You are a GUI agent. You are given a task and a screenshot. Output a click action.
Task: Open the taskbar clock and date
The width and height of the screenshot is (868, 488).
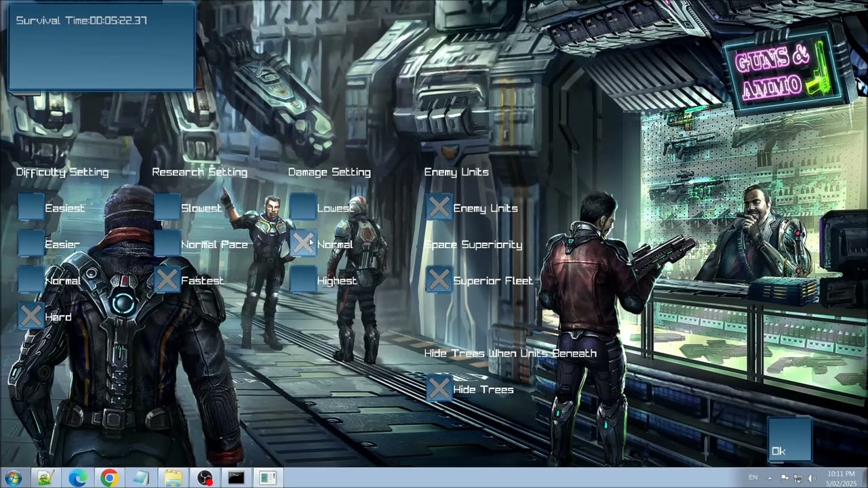(841, 478)
